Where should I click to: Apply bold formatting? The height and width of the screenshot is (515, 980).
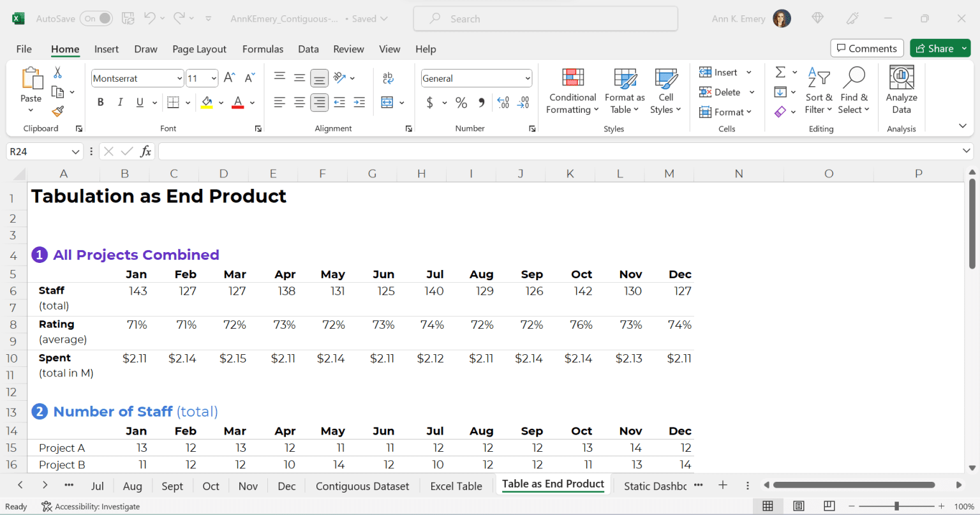(x=100, y=102)
